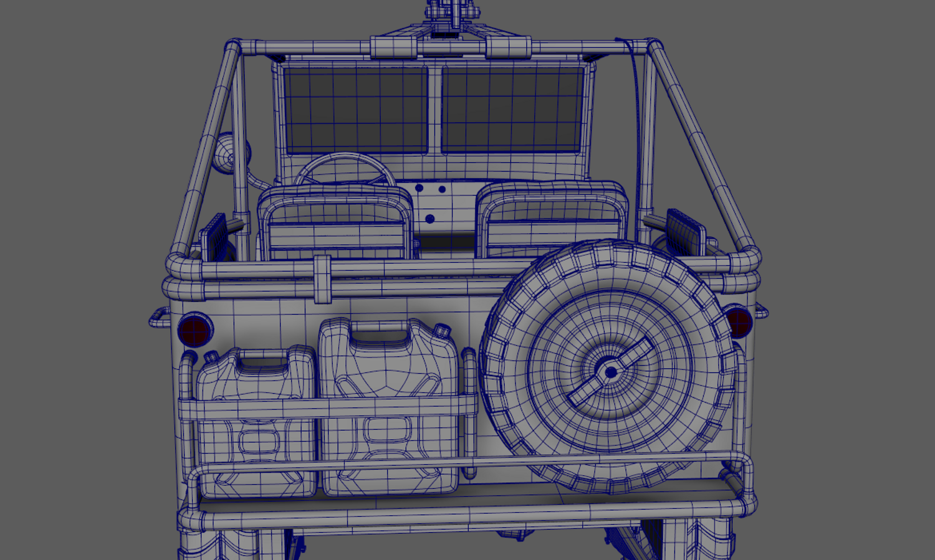Click the red tail light beside the spare tire

pyautogui.click(x=740, y=322)
